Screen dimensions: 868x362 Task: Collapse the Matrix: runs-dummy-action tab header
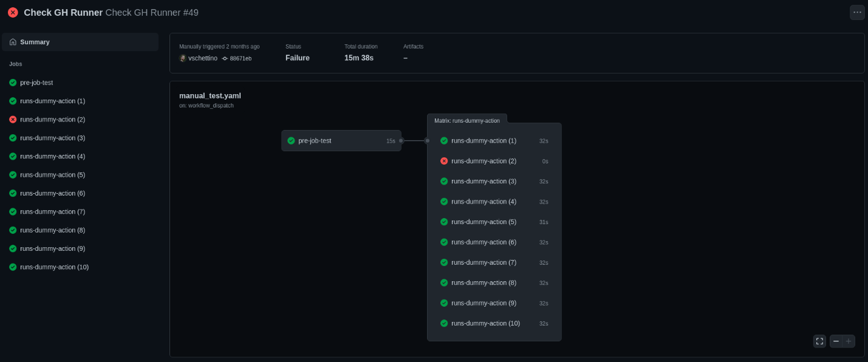467,120
